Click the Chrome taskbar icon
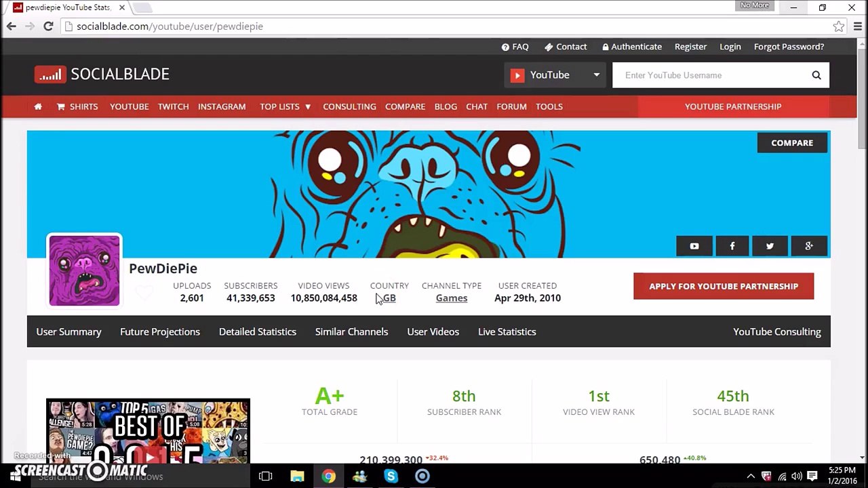 point(328,476)
